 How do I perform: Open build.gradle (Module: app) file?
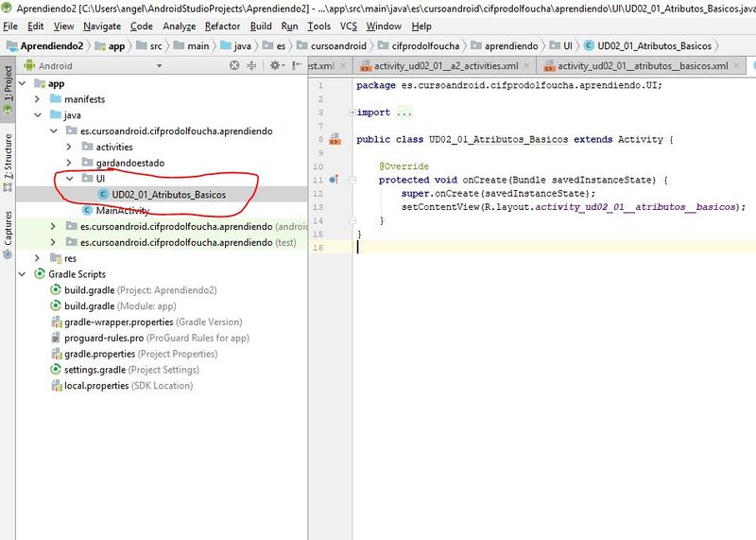click(120, 306)
